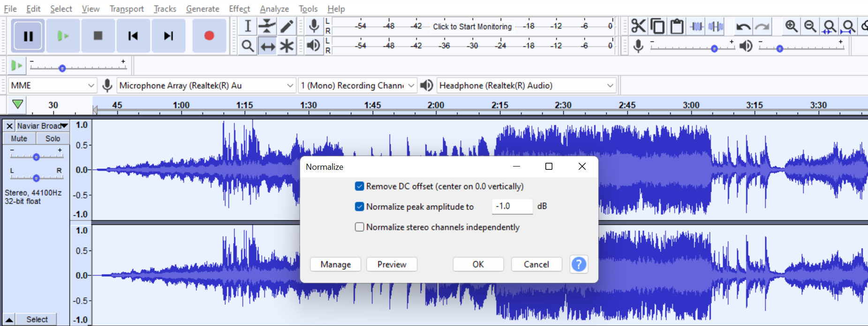Viewport: 868px width, 326px height.
Task: Click Click to Start Monitoring meter
Action: (x=472, y=26)
